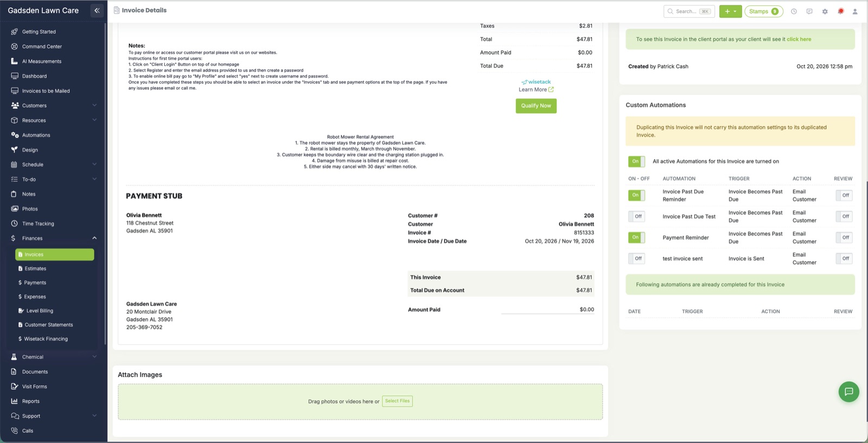Click the Photos icon in the sidebar
The width and height of the screenshot is (868, 443).
[15, 209]
